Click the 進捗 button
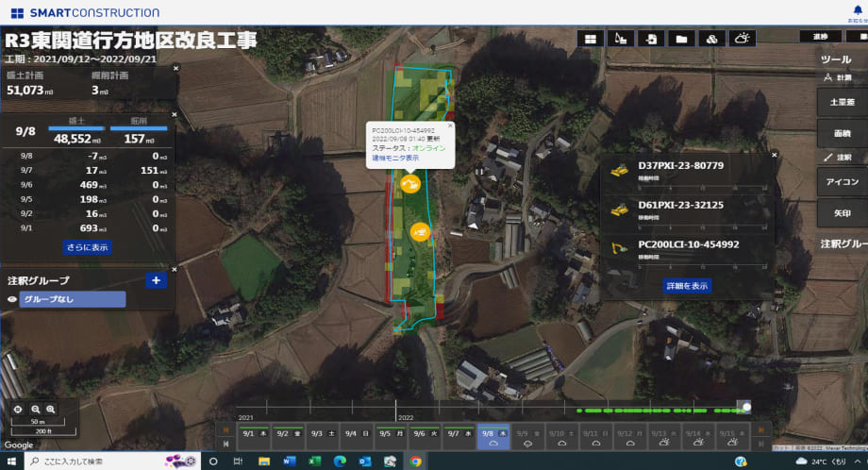Viewport: 868px width, 470px height. pos(821,37)
